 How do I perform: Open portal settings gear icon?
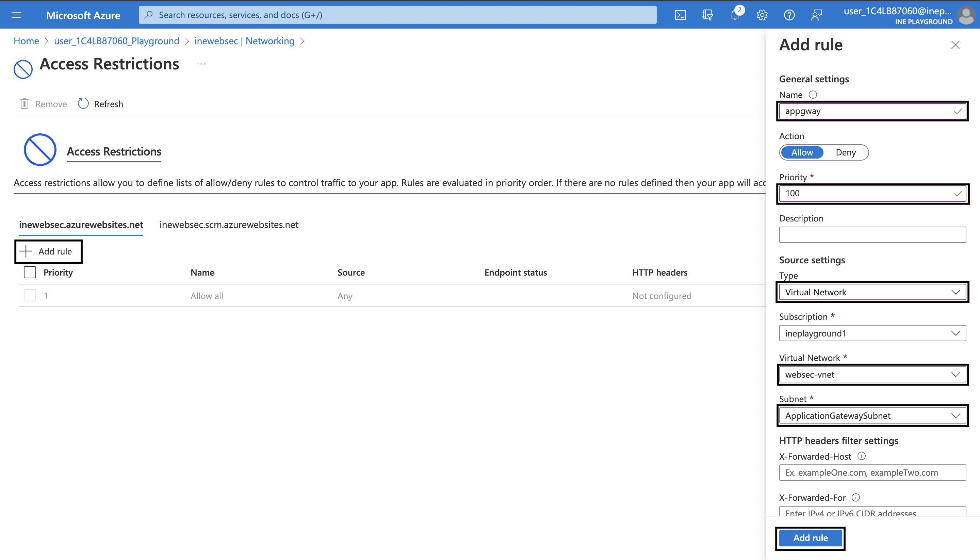click(x=762, y=15)
